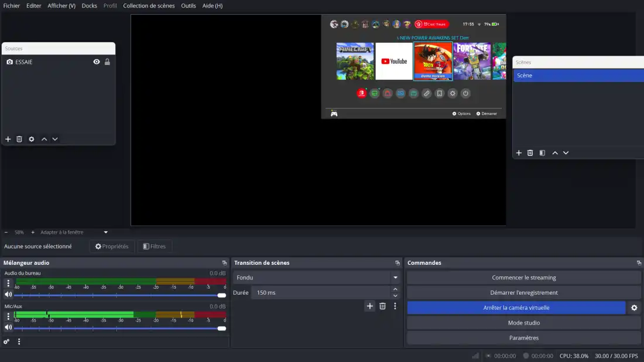The width and height of the screenshot is (644, 362).
Task: Add a new source with plus icon
Action: tap(8, 139)
